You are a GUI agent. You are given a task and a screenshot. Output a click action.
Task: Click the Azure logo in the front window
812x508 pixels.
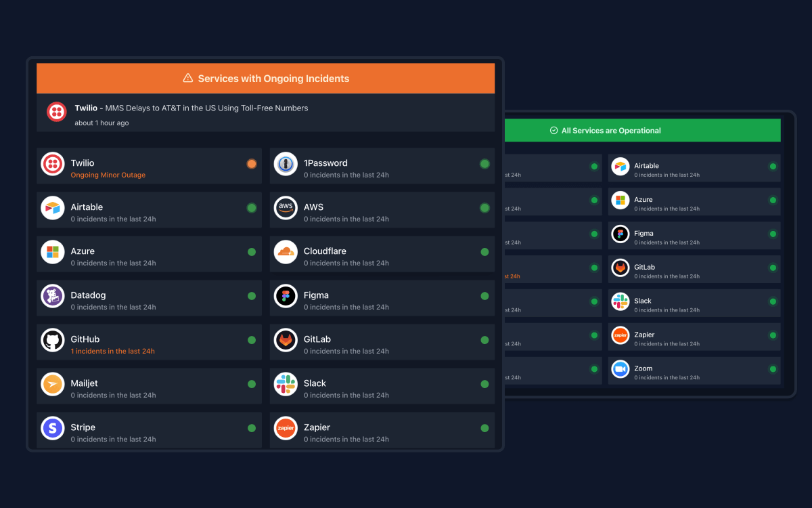(53, 252)
